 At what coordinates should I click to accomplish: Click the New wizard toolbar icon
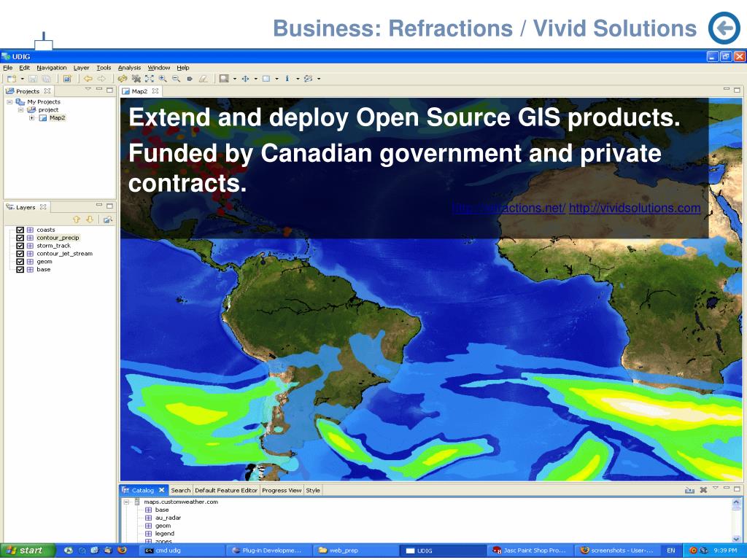click(12, 79)
